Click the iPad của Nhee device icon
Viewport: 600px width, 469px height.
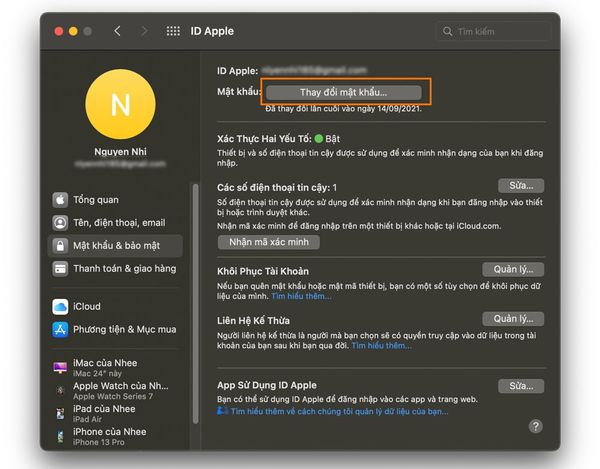point(60,414)
